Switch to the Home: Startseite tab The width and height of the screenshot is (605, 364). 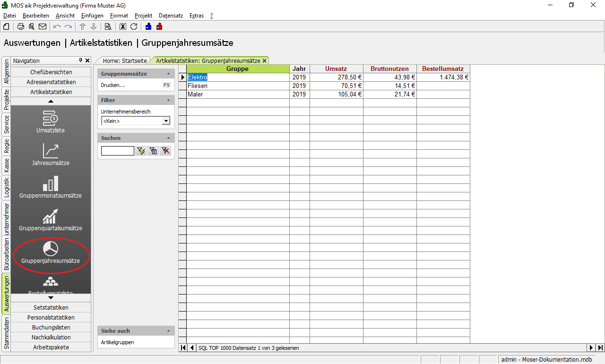(125, 61)
